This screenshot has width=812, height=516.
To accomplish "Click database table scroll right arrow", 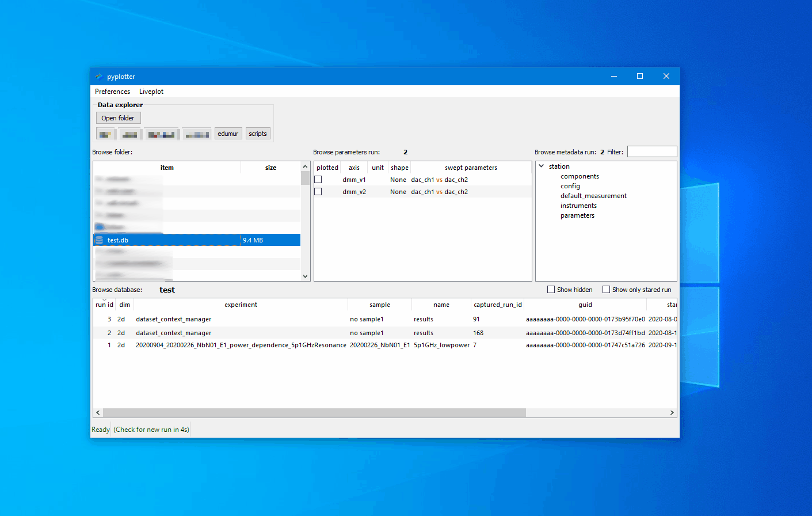I will point(672,413).
